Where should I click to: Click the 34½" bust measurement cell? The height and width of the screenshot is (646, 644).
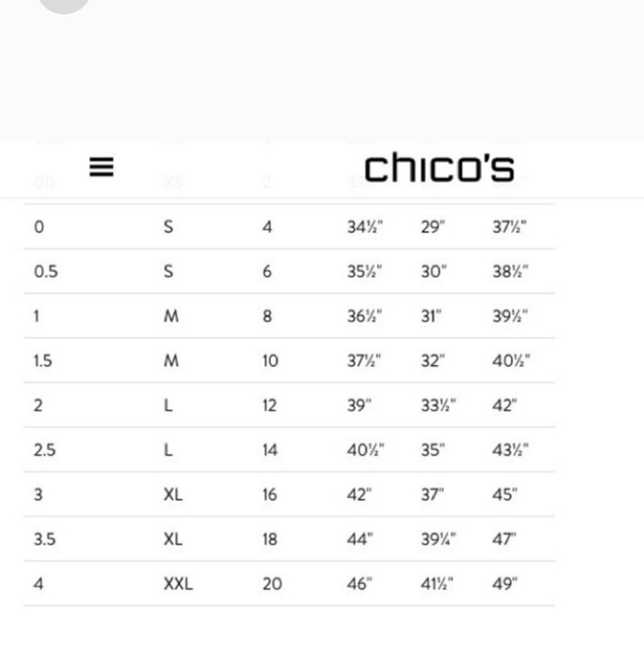[x=364, y=227]
